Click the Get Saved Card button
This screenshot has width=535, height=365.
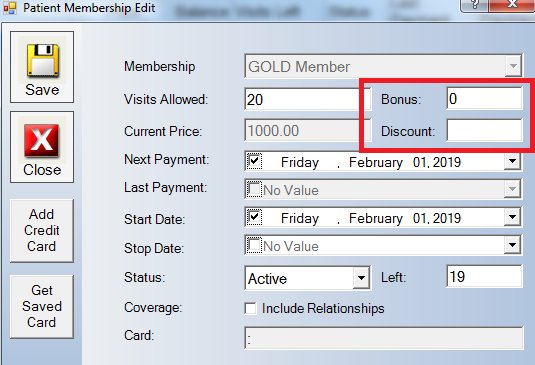42,307
